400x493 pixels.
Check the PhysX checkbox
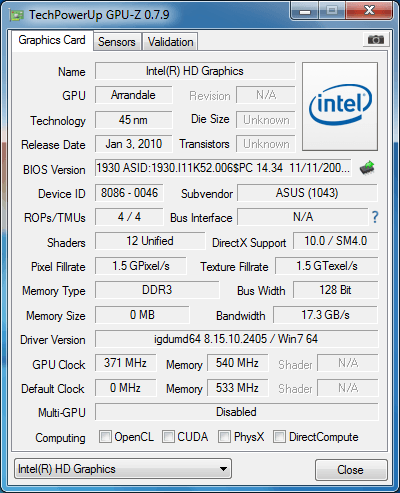coord(224,437)
